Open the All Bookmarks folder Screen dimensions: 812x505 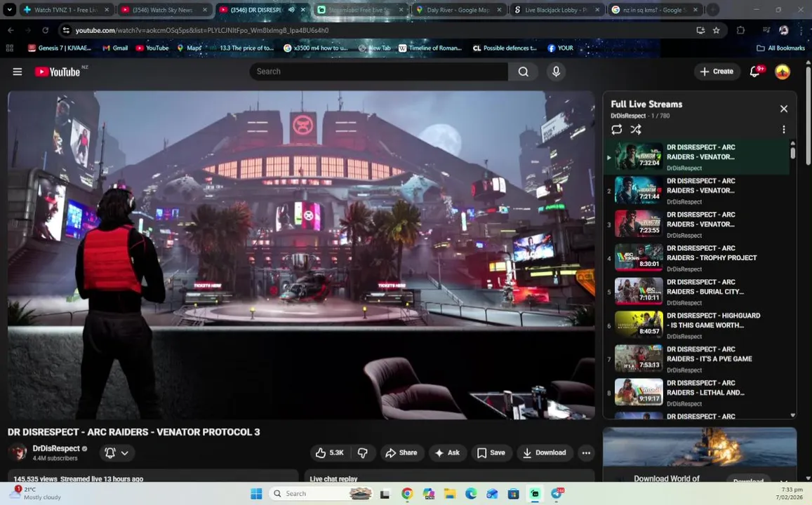click(x=781, y=48)
